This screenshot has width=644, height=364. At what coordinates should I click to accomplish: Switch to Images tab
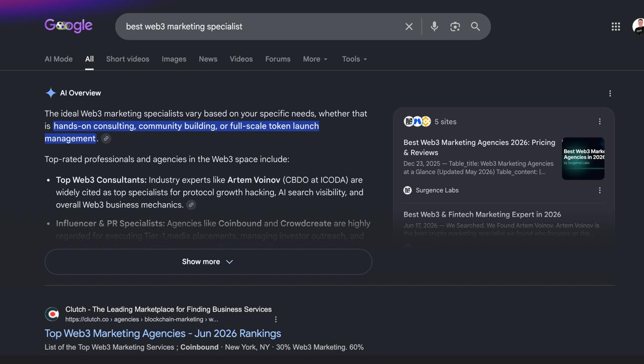point(174,59)
